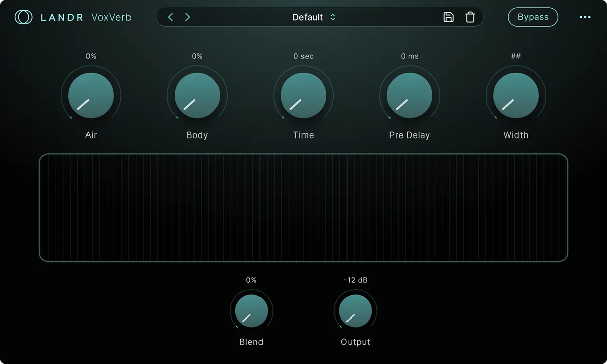This screenshot has width=607, height=364.
Task: Toggle the Bypass button
Action: click(533, 17)
